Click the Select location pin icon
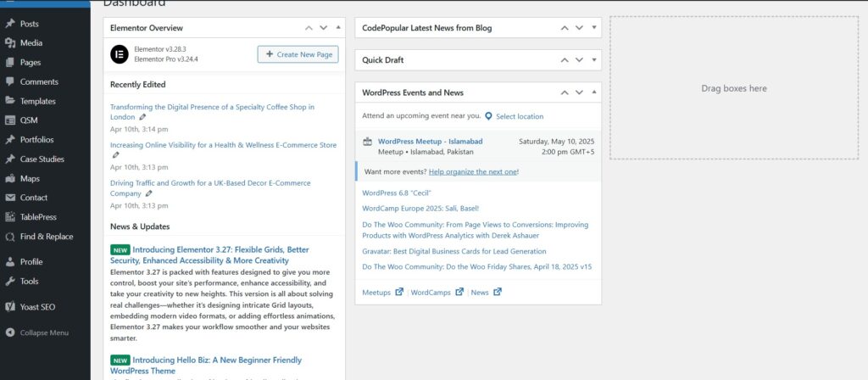 click(x=488, y=116)
